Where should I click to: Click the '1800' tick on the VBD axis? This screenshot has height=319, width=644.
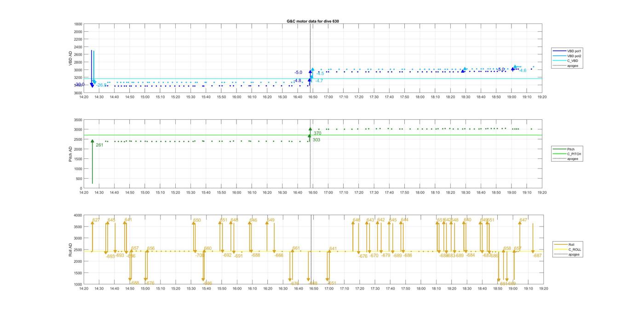[78, 24]
